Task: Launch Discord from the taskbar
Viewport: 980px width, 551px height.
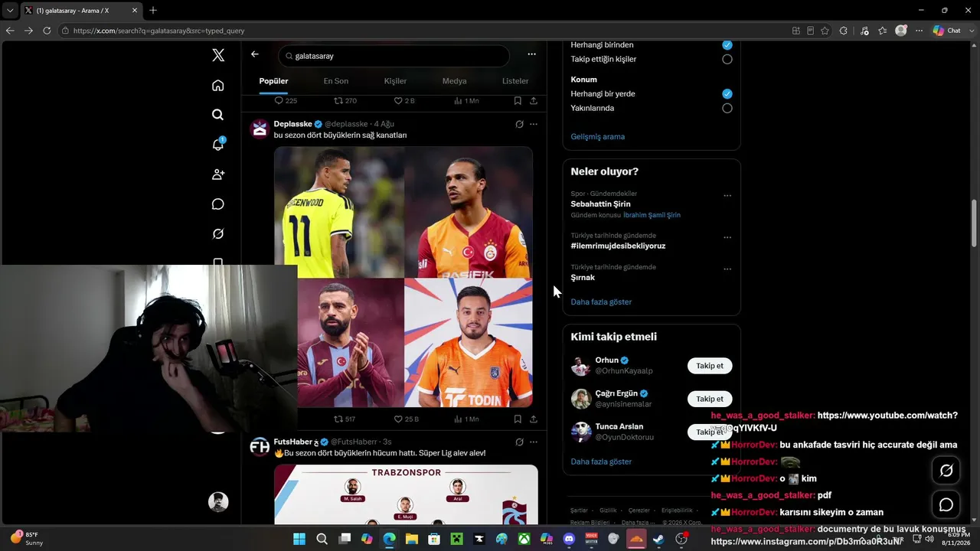Action: point(569,539)
